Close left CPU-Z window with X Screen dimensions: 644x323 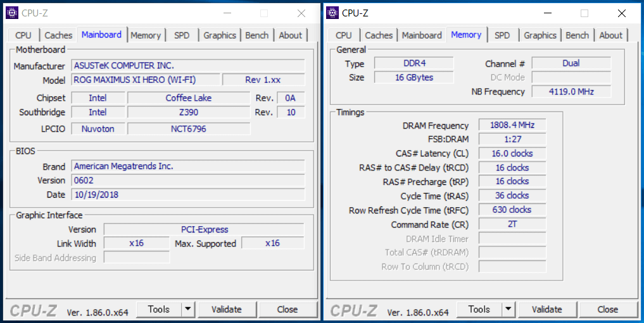pyautogui.click(x=301, y=13)
